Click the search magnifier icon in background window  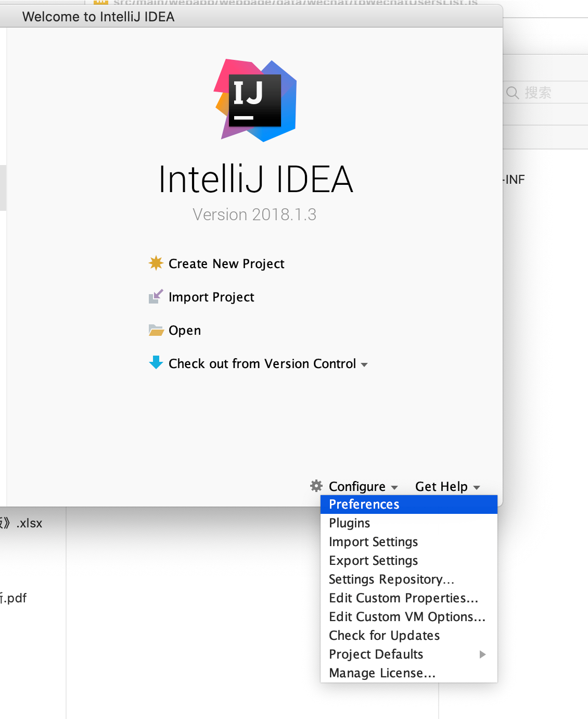[x=513, y=93]
